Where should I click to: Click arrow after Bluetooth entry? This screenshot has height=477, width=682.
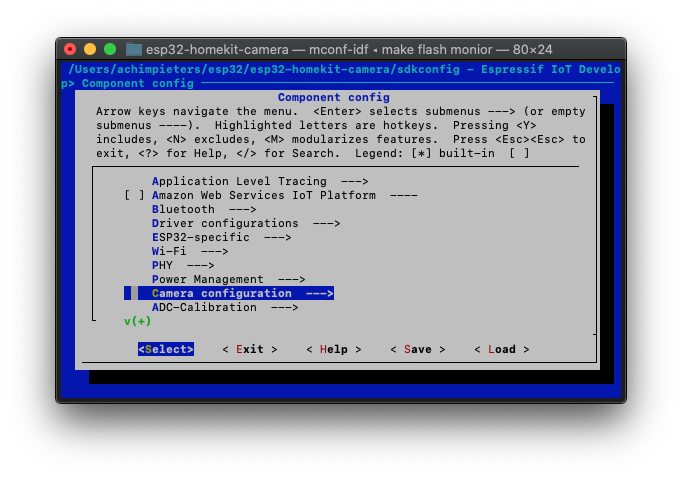pyautogui.click(x=243, y=209)
